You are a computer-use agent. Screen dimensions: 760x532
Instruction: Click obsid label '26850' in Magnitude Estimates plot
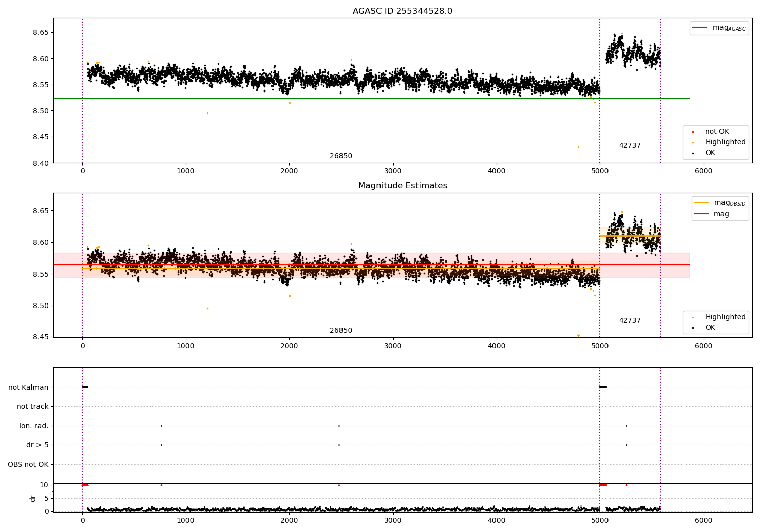click(341, 331)
